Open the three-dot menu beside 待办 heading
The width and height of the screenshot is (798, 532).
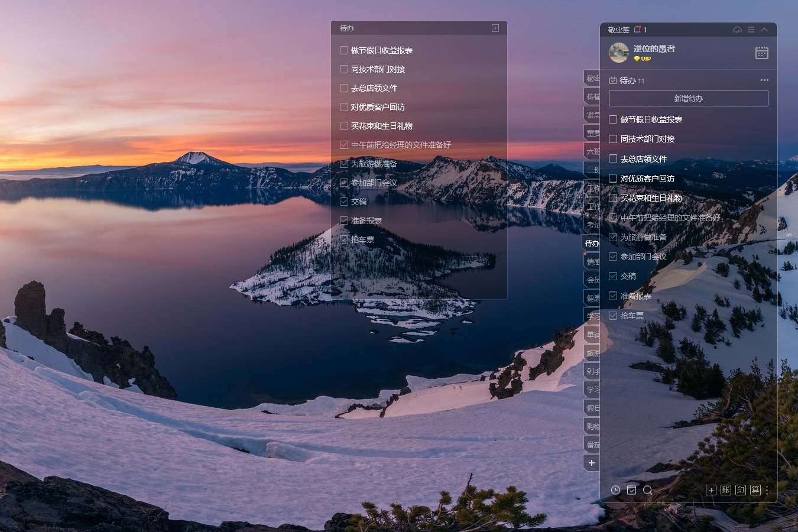click(764, 80)
